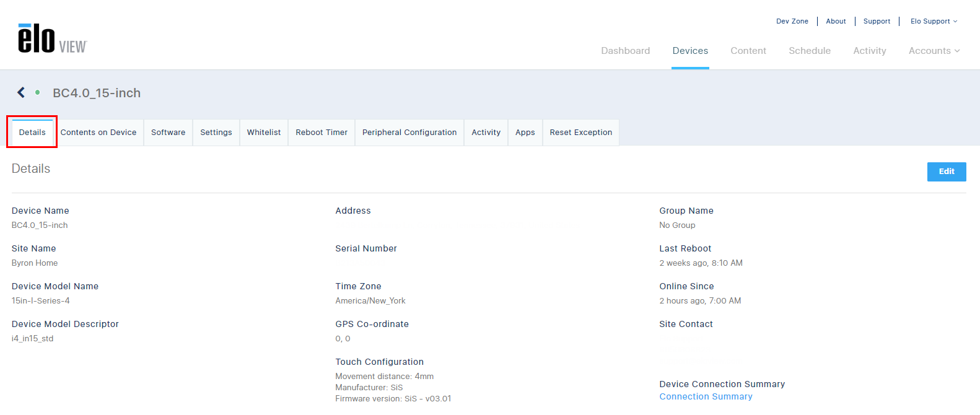Click the Device Connection Summary label
This screenshot has height=415, width=980.
pyautogui.click(x=722, y=384)
